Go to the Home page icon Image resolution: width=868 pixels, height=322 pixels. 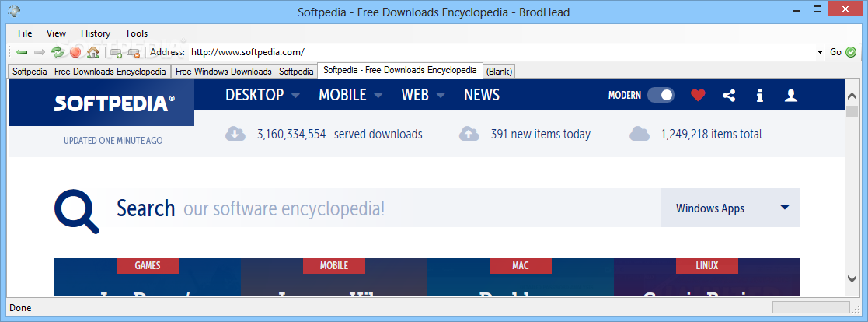coord(93,52)
